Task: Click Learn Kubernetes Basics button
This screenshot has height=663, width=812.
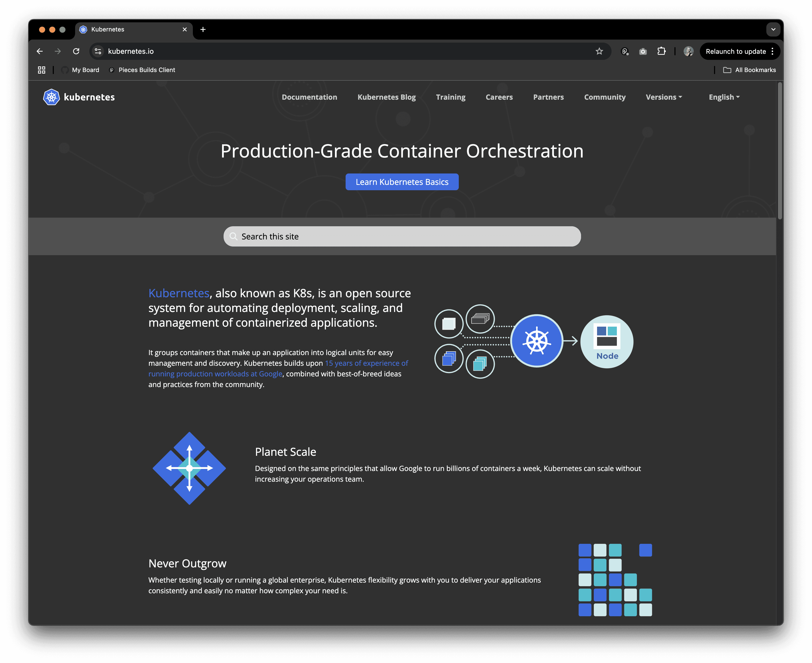Action: 402,182
